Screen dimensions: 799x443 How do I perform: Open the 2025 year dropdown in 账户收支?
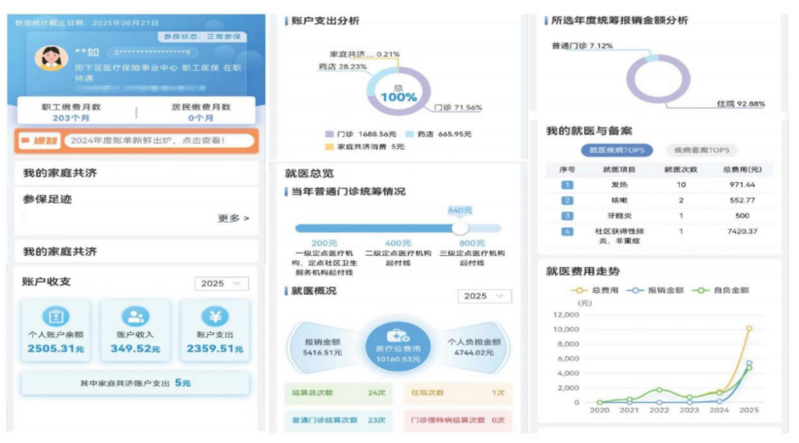click(222, 284)
